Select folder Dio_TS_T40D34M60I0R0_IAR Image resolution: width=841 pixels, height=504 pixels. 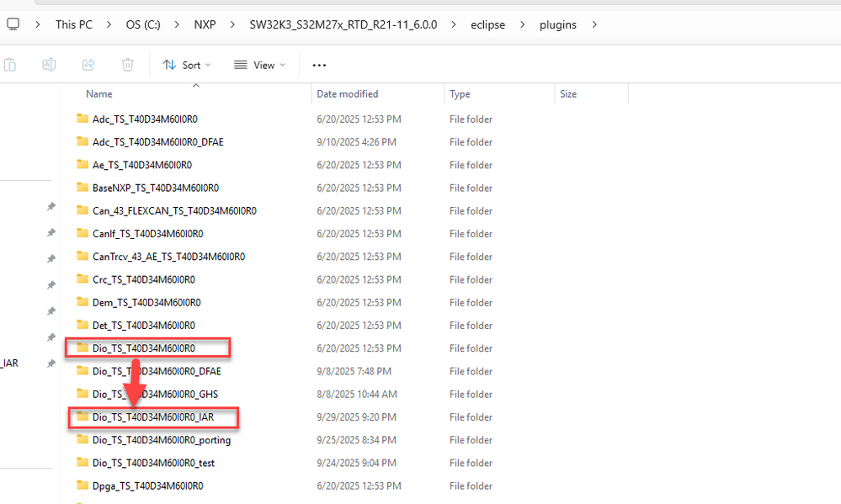(153, 417)
